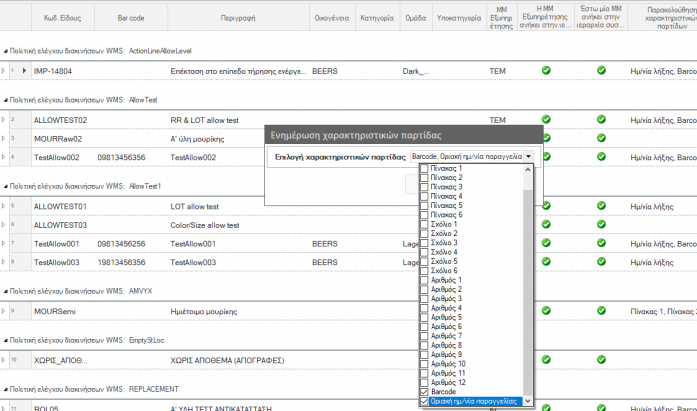
Task: Check the Σχόλιο 6 checkbox
Action: tap(424, 271)
